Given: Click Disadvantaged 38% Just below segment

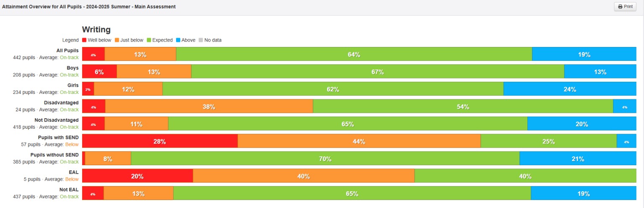Looking at the screenshot, I should [209, 107].
